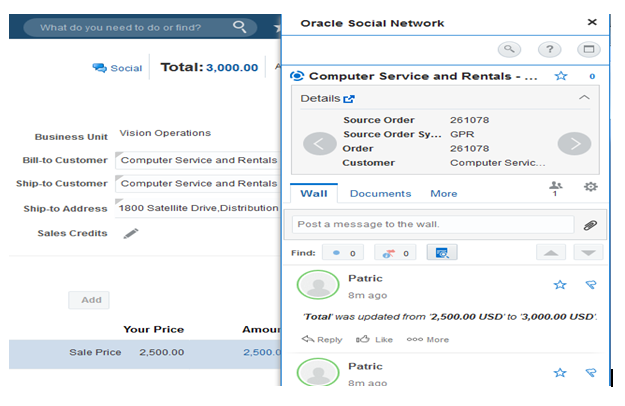625x406 pixels.
Task: Toggle the unread messages find filter
Action: click(343, 253)
